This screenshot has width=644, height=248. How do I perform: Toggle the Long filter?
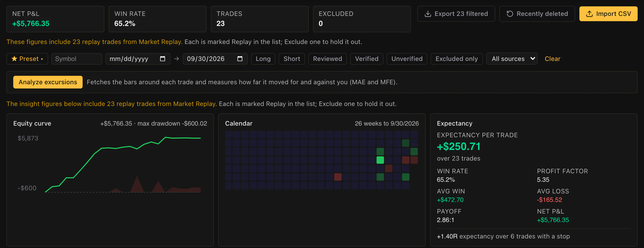[x=263, y=59]
